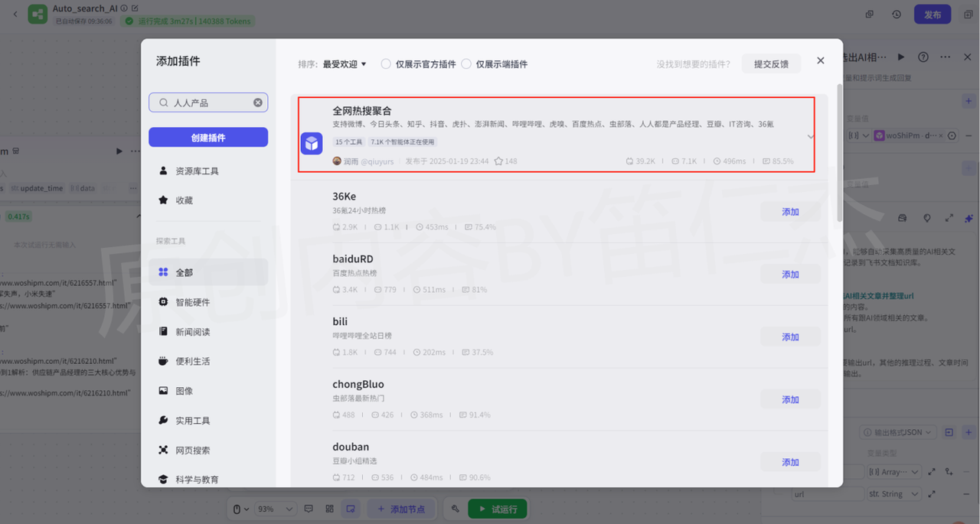980x524 pixels.
Task: Open the node panel more options menu
Action: click(946, 57)
